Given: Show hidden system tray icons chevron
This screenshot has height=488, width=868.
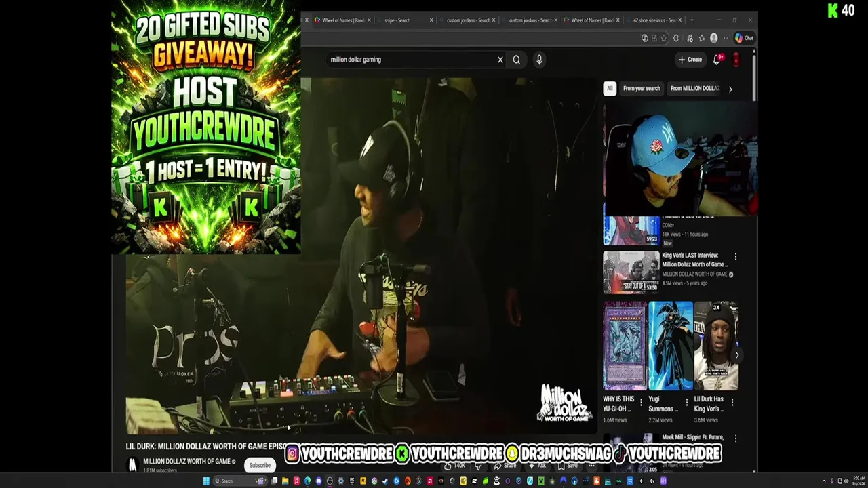Looking at the screenshot, I should point(824,481).
